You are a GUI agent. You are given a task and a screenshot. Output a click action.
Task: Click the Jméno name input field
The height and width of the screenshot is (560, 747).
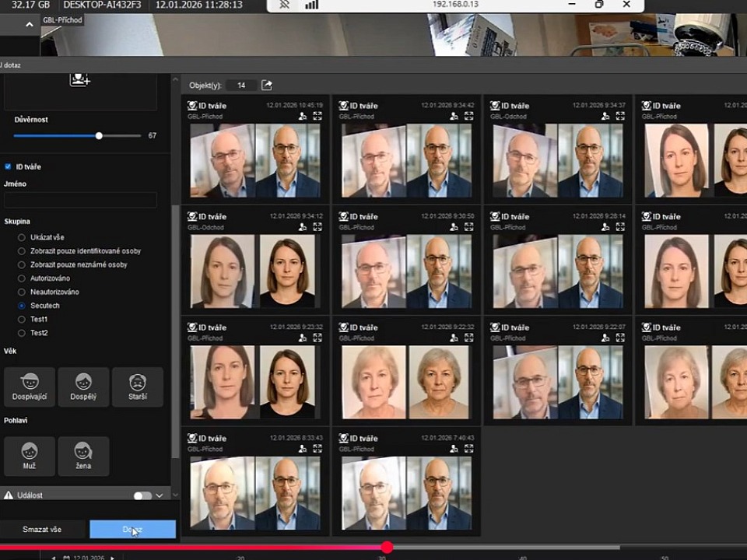tap(80, 200)
